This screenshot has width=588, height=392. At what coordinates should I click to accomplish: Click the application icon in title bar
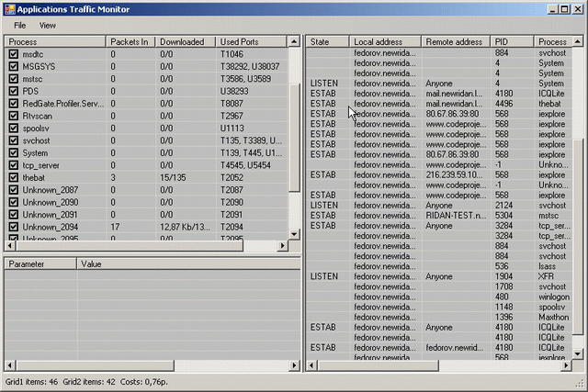(10, 9)
